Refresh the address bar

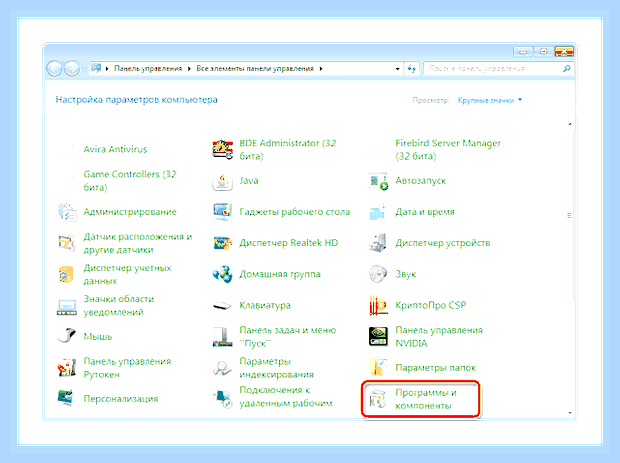click(411, 69)
